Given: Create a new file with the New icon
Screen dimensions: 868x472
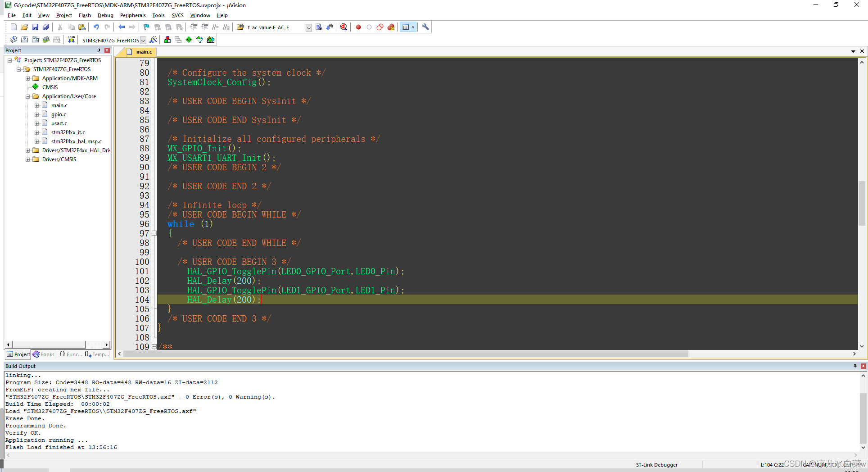Looking at the screenshot, I should coord(14,27).
